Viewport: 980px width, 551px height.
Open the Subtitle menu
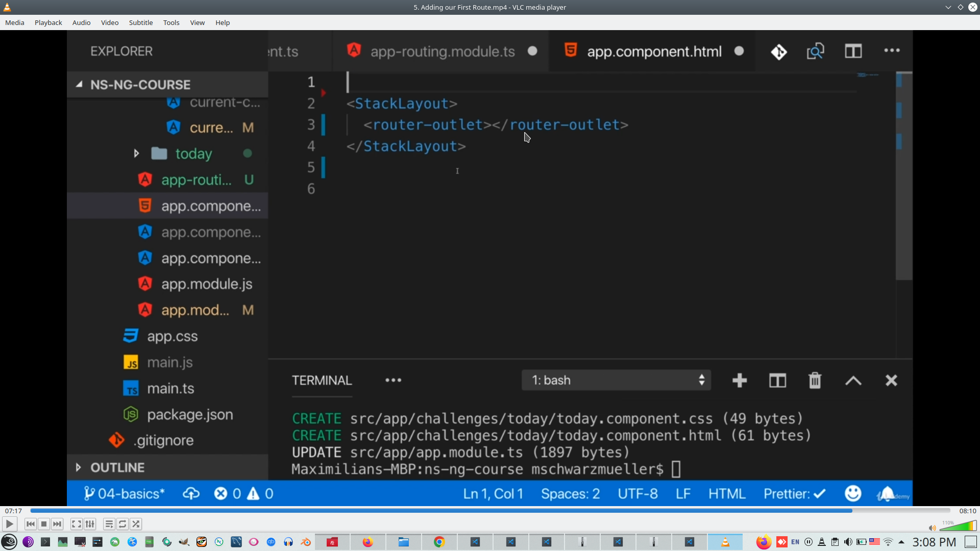click(140, 22)
